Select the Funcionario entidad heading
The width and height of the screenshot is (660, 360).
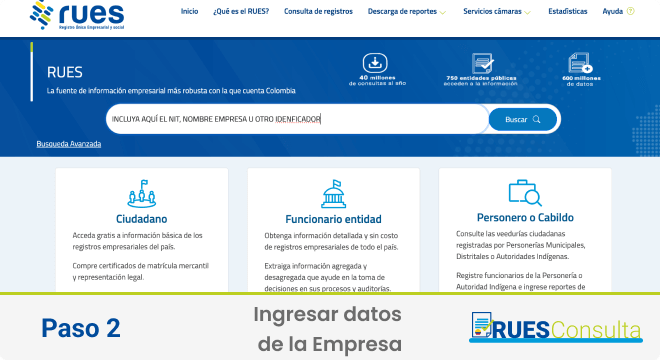coord(333,219)
